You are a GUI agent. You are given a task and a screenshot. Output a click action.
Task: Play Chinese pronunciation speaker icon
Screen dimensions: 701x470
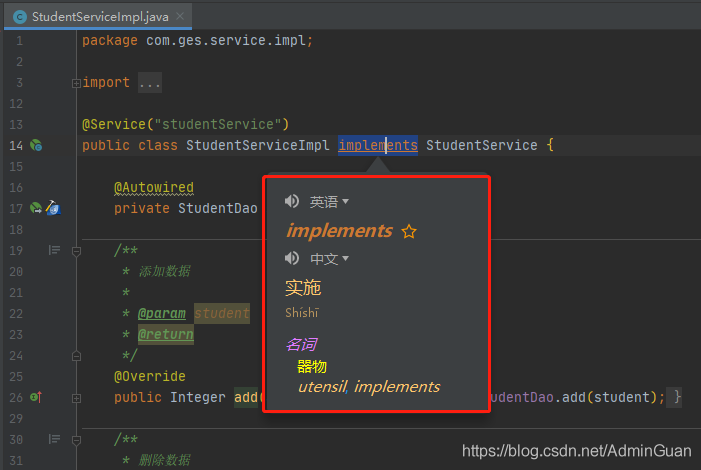pyautogui.click(x=292, y=259)
